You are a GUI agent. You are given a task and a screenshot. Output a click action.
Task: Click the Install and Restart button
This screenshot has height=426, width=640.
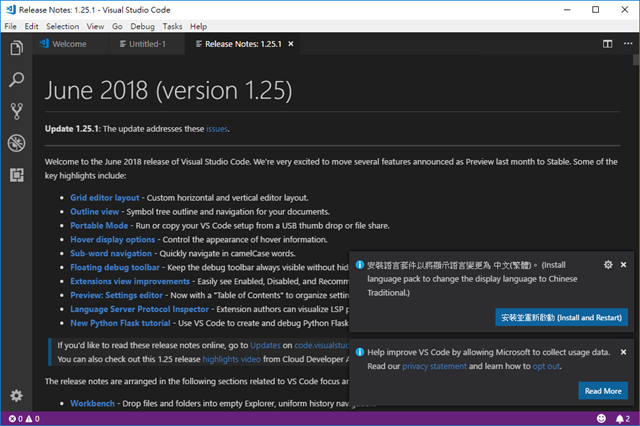561,317
